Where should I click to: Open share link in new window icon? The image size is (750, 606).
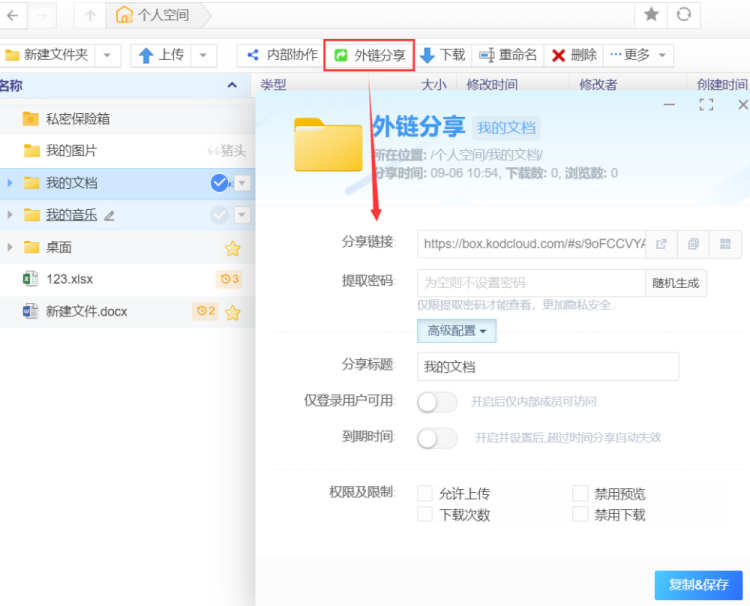pos(661,243)
